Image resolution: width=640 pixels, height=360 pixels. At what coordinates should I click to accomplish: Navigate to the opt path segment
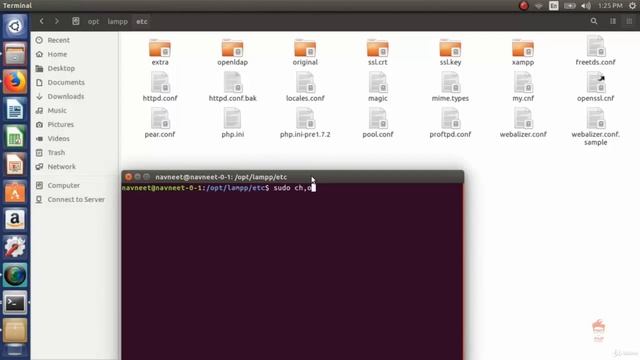coord(93,21)
